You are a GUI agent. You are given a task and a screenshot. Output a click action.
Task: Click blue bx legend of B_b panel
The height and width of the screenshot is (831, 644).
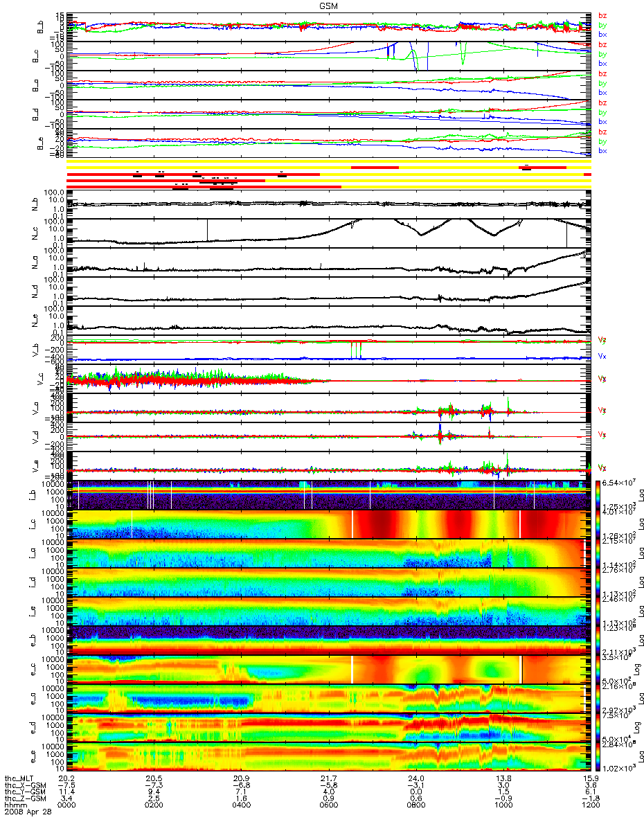pos(602,33)
